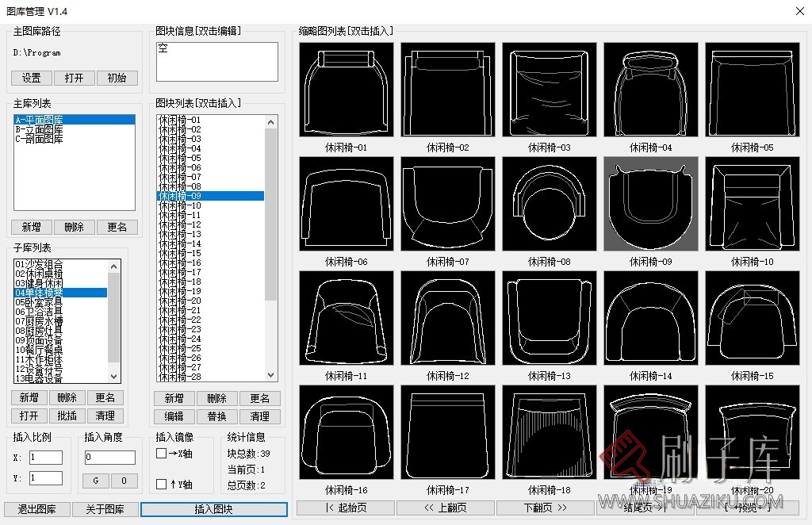
Task: Click the 插入图块 button at the bottom
Action: pyautogui.click(x=214, y=508)
